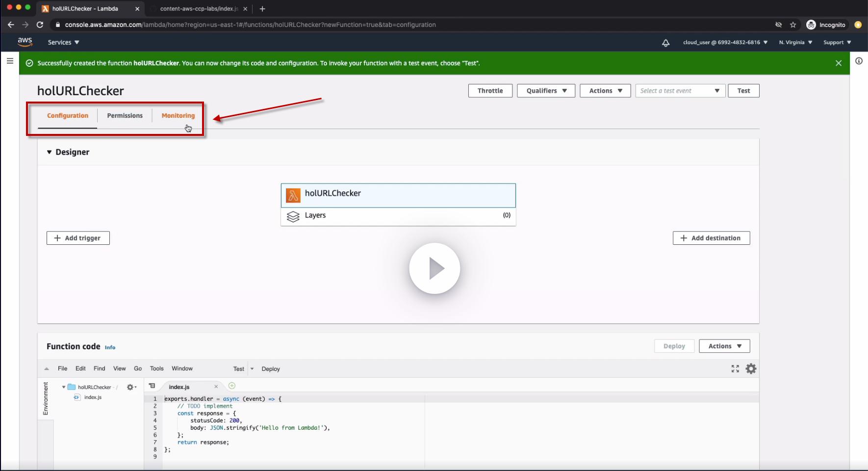The image size is (868, 471).
Task: Click Test in the editor menu bar
Action: (239, 369)
